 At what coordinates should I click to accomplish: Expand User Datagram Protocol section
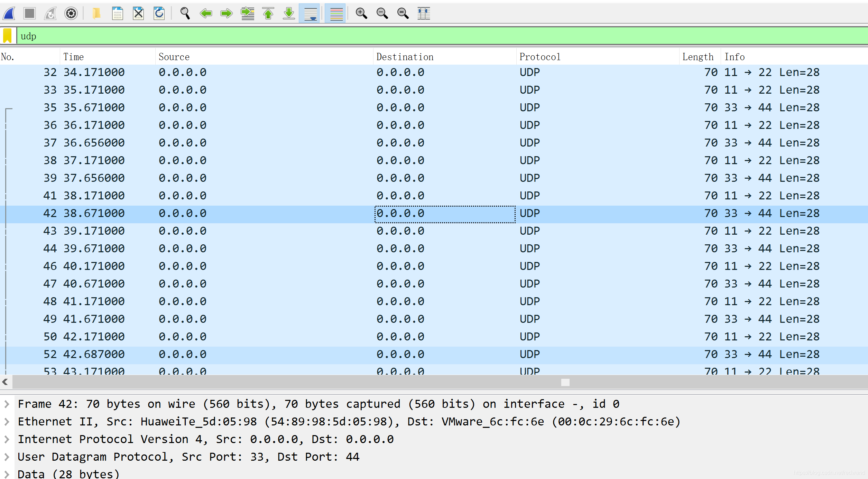coord(7,457)
